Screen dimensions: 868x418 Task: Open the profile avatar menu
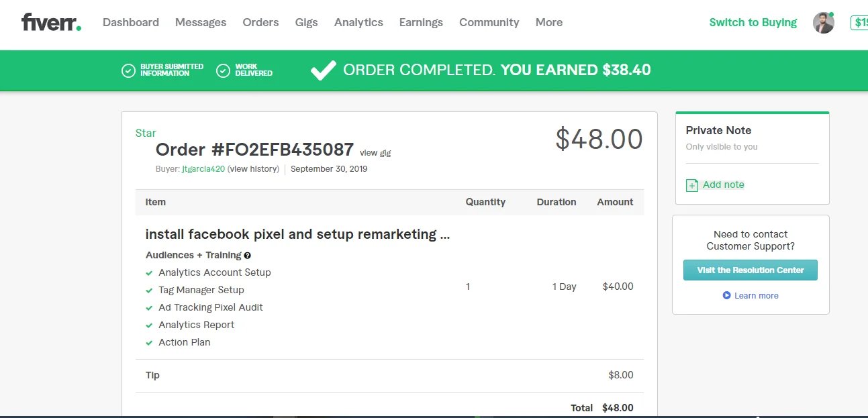823,23
